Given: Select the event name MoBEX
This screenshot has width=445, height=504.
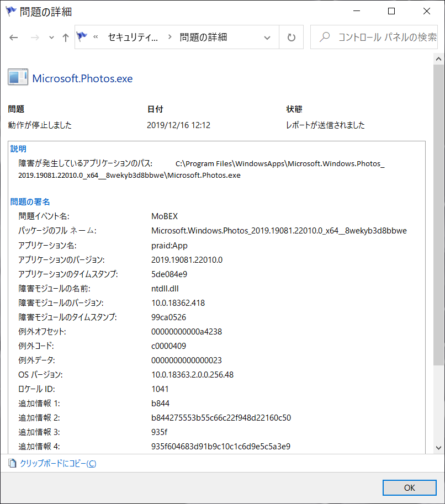Looking at the screenshot, I should pos(165,216).
